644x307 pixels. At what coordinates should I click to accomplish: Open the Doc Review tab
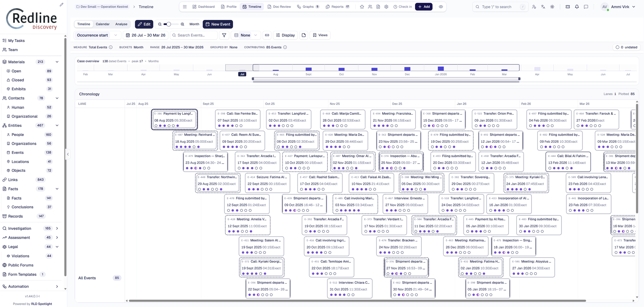279,7
